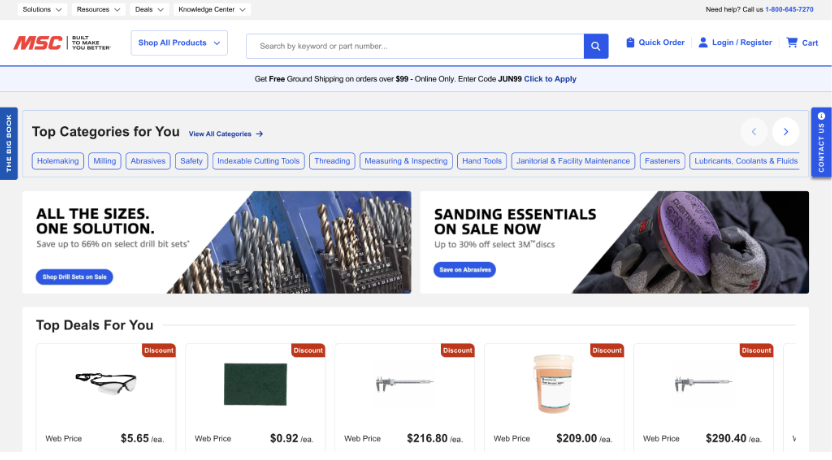
Task: Open green scouring pad product at $0.92
Action: 255,384
